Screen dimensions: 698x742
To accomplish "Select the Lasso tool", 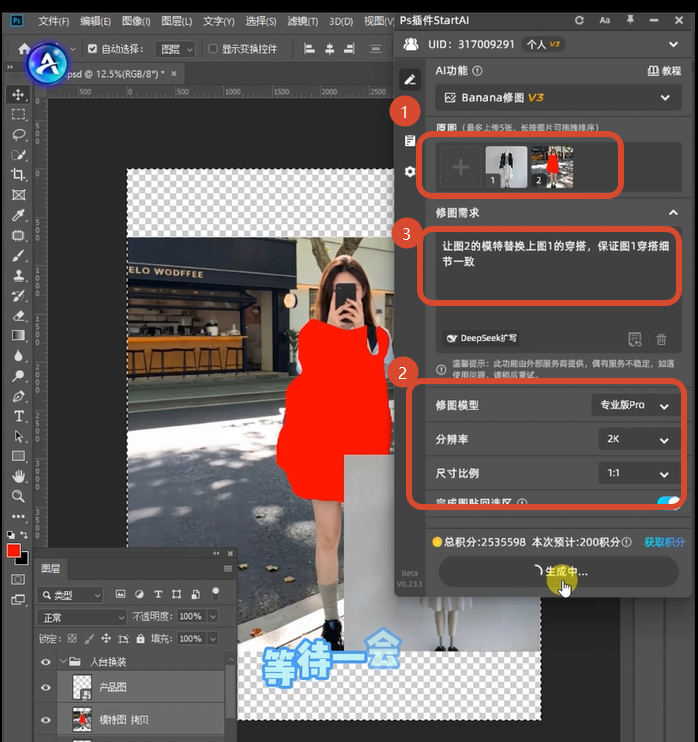I will click(x=18, y=134).
